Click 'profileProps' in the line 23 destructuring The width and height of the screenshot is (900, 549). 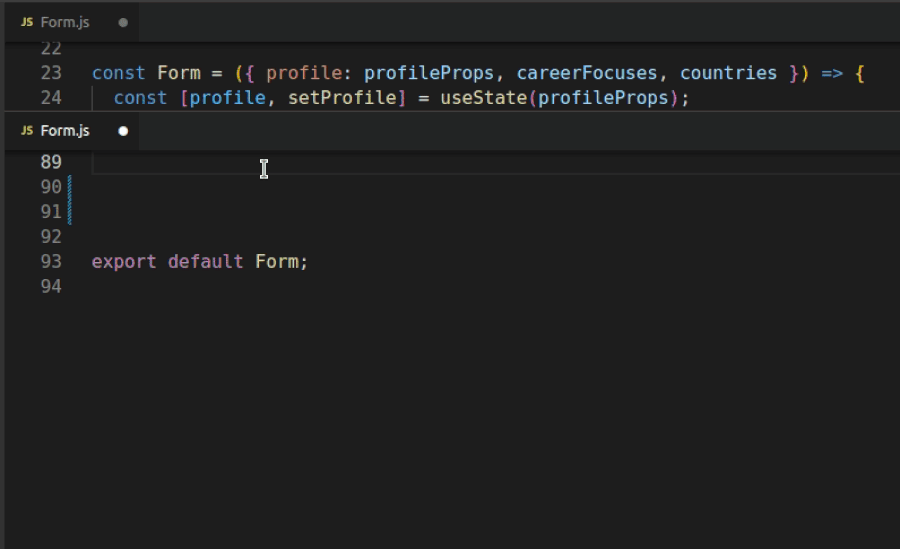tap(429, 73)
